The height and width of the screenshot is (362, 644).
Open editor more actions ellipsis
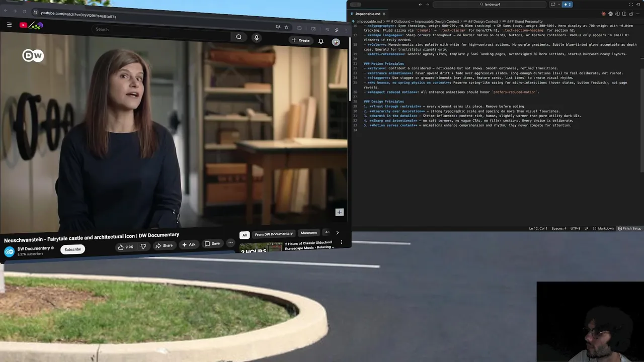pyautogui.click(x=638, y=14)
